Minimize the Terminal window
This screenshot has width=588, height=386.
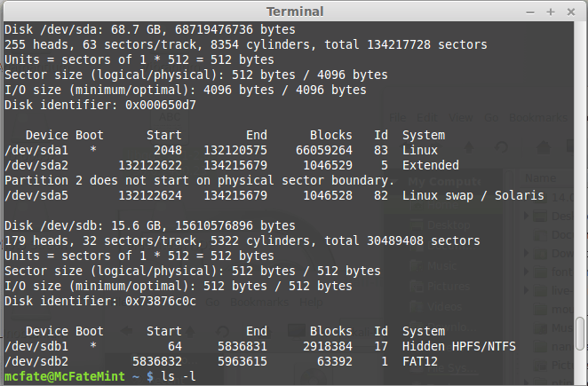click(531, 12)
